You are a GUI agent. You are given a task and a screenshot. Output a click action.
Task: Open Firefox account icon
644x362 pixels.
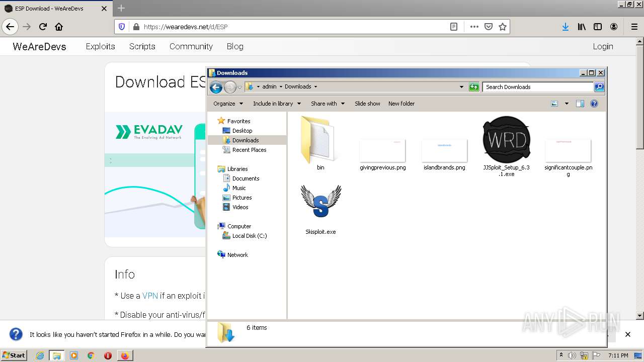coord(614,27)
